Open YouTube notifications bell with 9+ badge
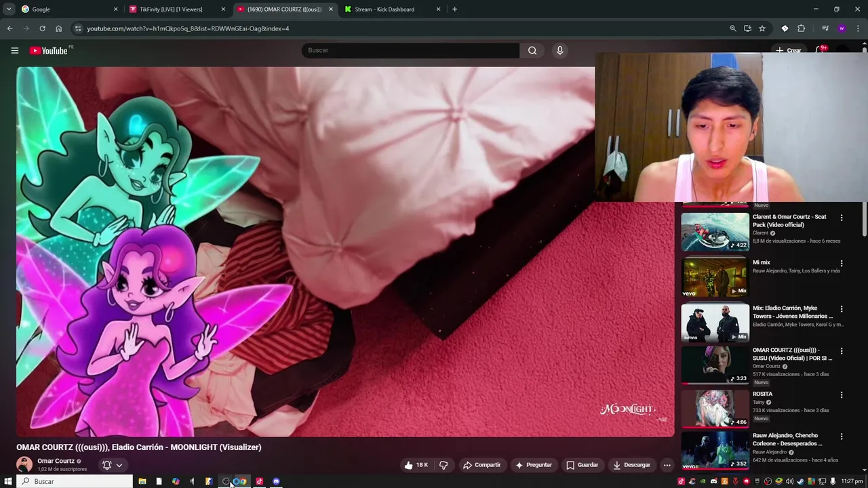The width and height of the screenshot is (868, 488). (x=820, y=50)
